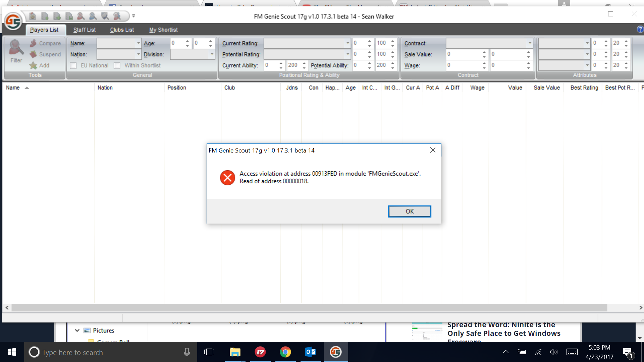Open Football Manager 17 from taskbar
Image resolution: width=644 pixels, height=362 pixels.
click(x=260, y=352)
